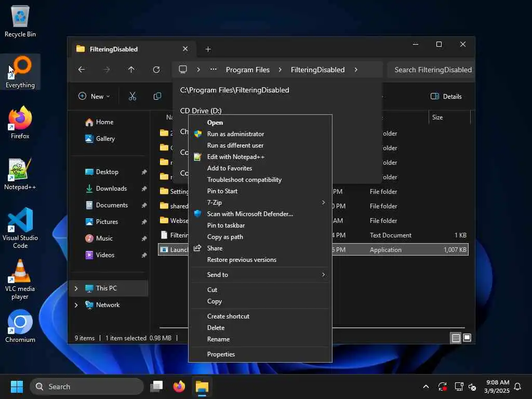Open chevron after Program Files breadcrumb

[x=280, y=70]
